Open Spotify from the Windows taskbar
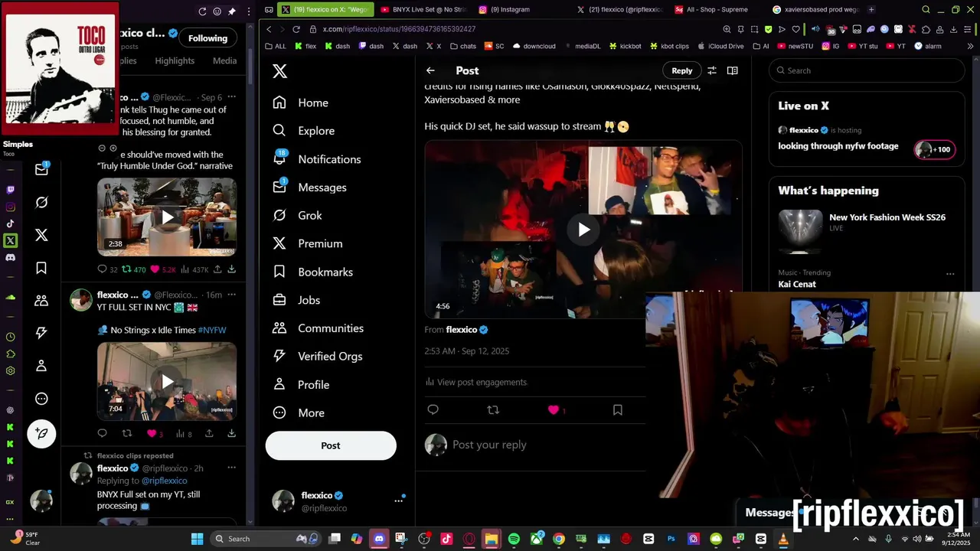Viewport: 980px width, 551px height. click(x=514, y=539)
